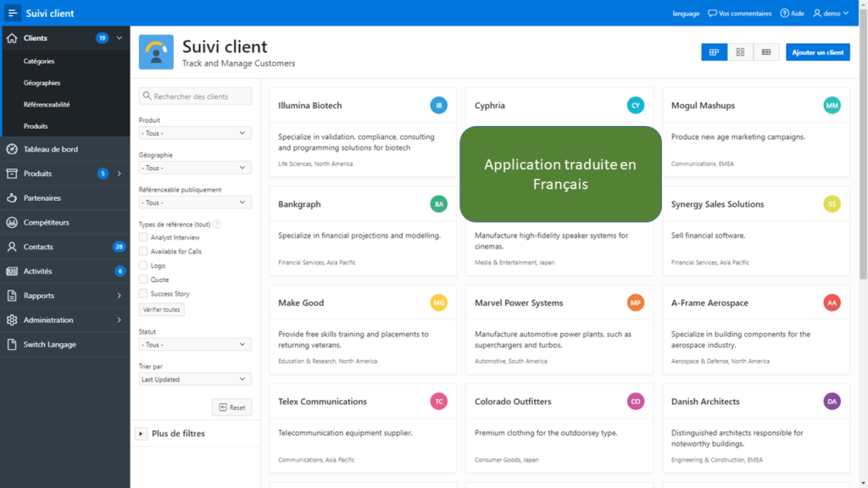Open the Catégories submenu item

point(39,61)
